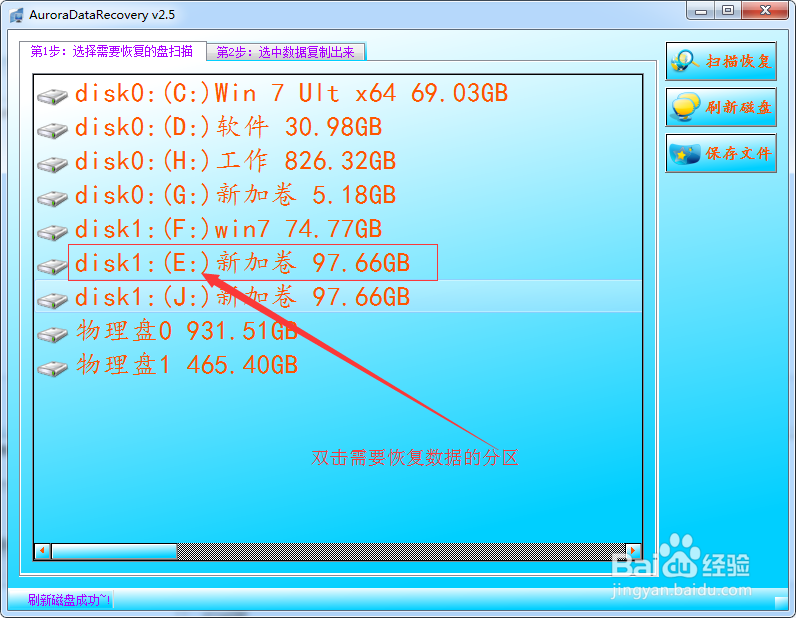796x618 pixels.
Task: Click the AuroraDataRecovery app icon in title bar
Action: coord(16,15)
